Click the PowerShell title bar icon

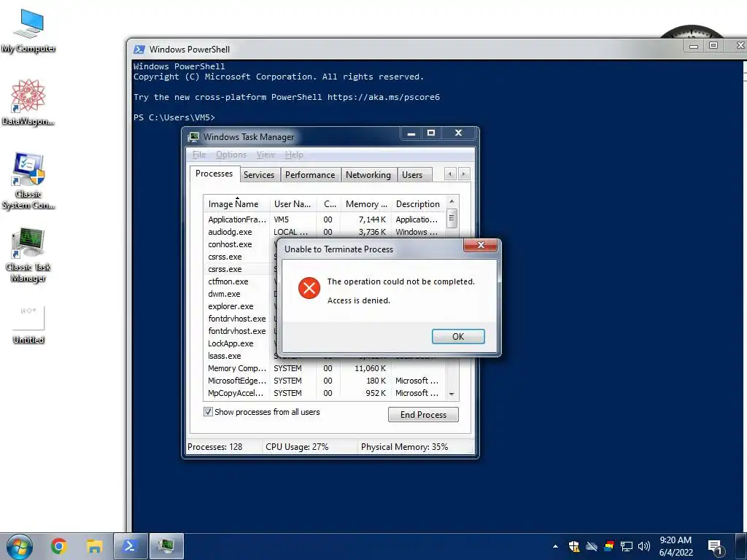[x=139, y=50]
